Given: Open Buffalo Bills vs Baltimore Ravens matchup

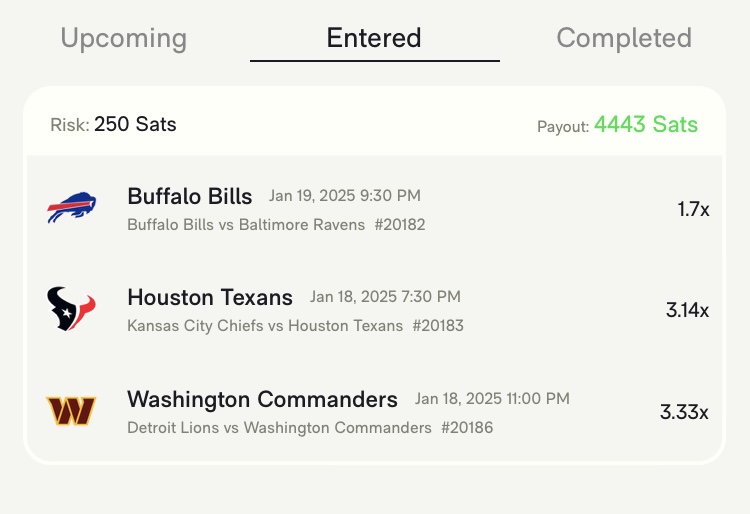Looking at the screenshot, I should point(246,225).
